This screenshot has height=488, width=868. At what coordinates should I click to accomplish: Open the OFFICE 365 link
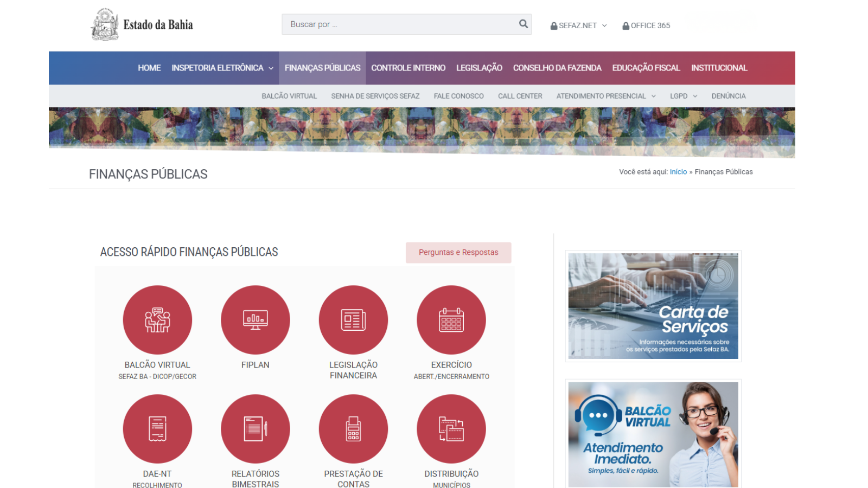pyautogui.click(x=650, y=25)
